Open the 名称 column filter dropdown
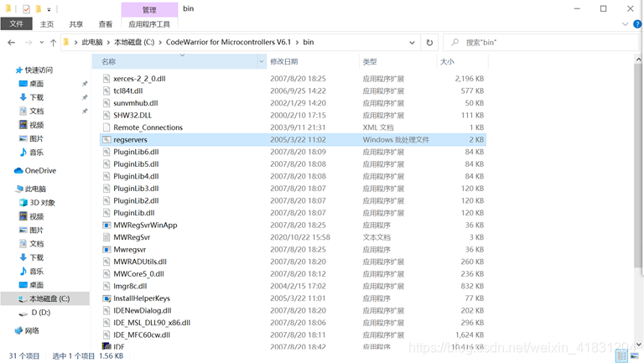 pos(262,61)
